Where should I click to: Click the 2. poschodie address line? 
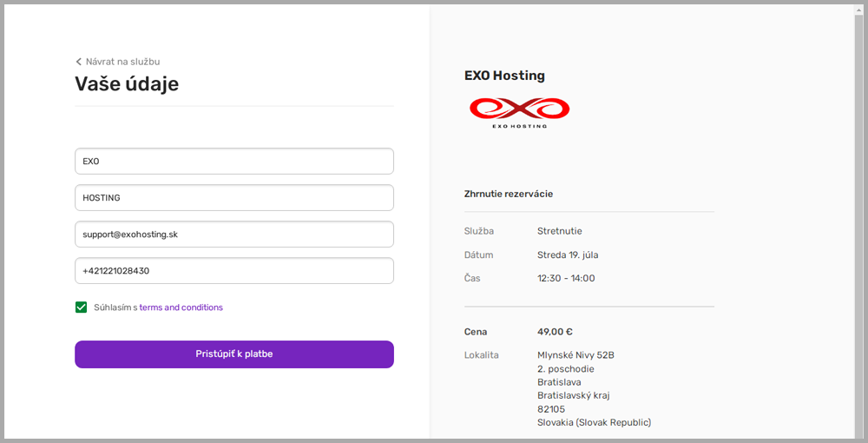tap(566, 369)
